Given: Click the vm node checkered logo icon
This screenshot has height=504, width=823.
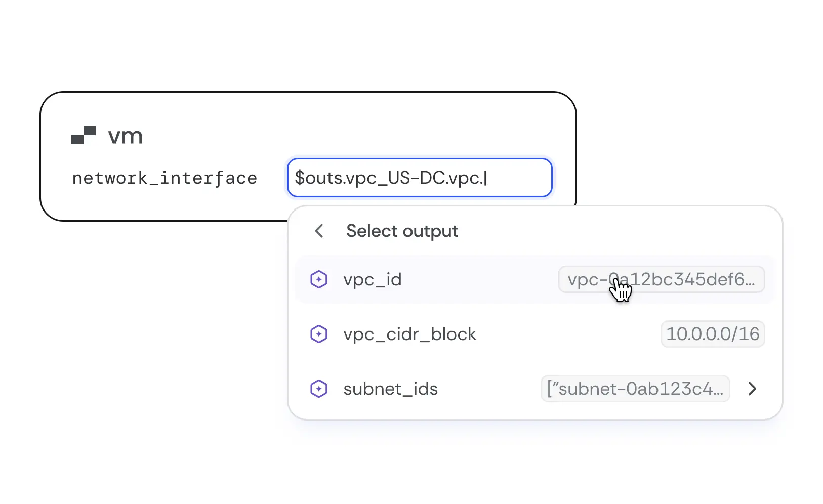Looking at the screenshot, I should [x=84, y=135].
